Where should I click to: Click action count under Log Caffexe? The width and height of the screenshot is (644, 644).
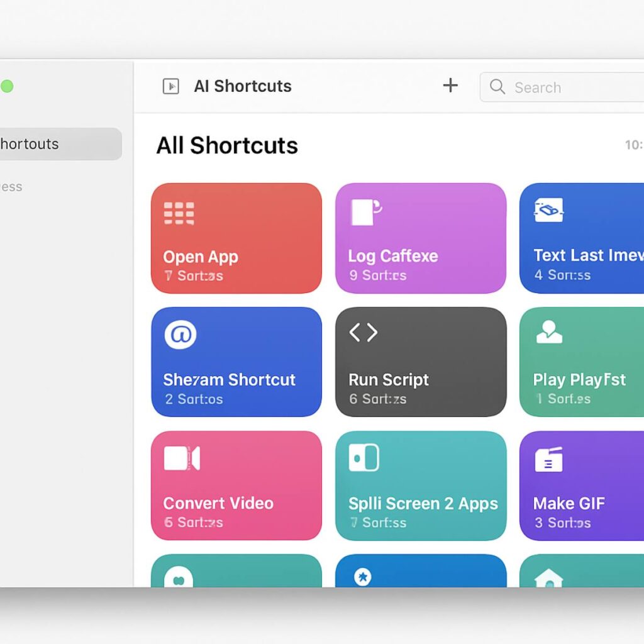[x=377, y=275]
